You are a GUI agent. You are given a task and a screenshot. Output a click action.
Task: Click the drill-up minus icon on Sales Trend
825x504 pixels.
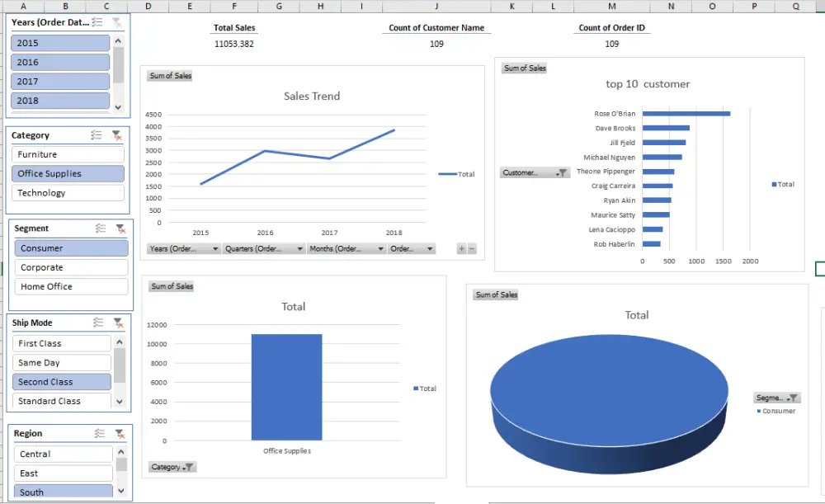tap(472, 247)
